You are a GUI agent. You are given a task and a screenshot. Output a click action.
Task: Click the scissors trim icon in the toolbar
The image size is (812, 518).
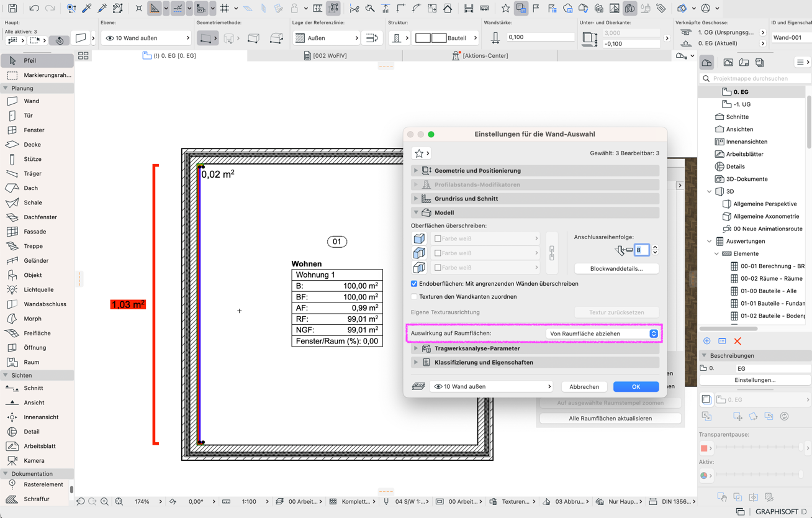(x=354, y=9)
